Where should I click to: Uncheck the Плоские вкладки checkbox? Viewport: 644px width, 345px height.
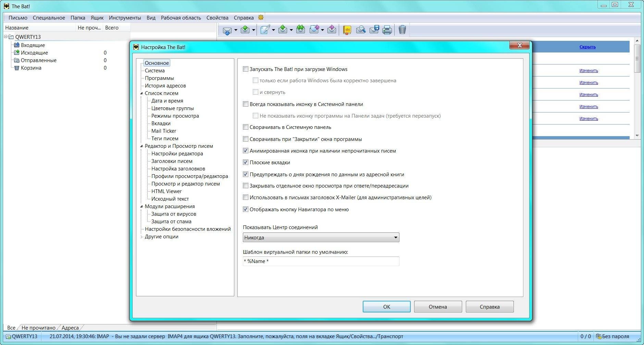pyautogui.click(x=246, y=162)
